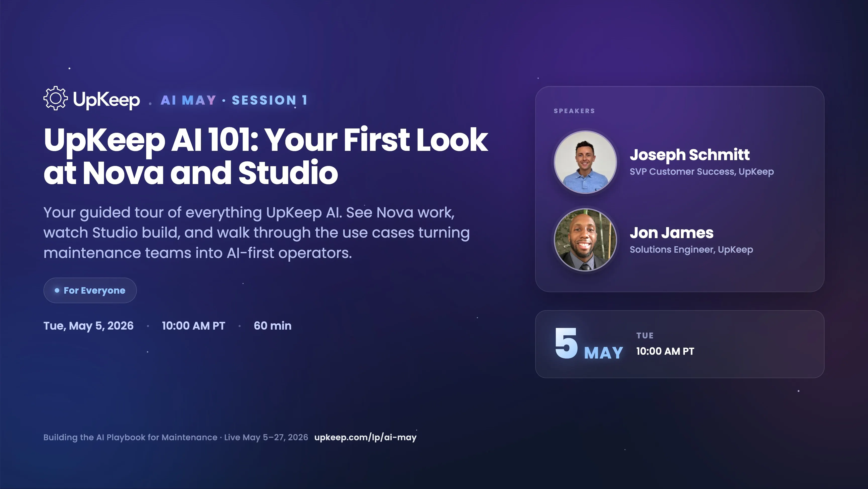The width and height of the screenshot is (868, 489).
Task: Click "SVP Customer Success, UpKeep" title
Action: (702, 172)
